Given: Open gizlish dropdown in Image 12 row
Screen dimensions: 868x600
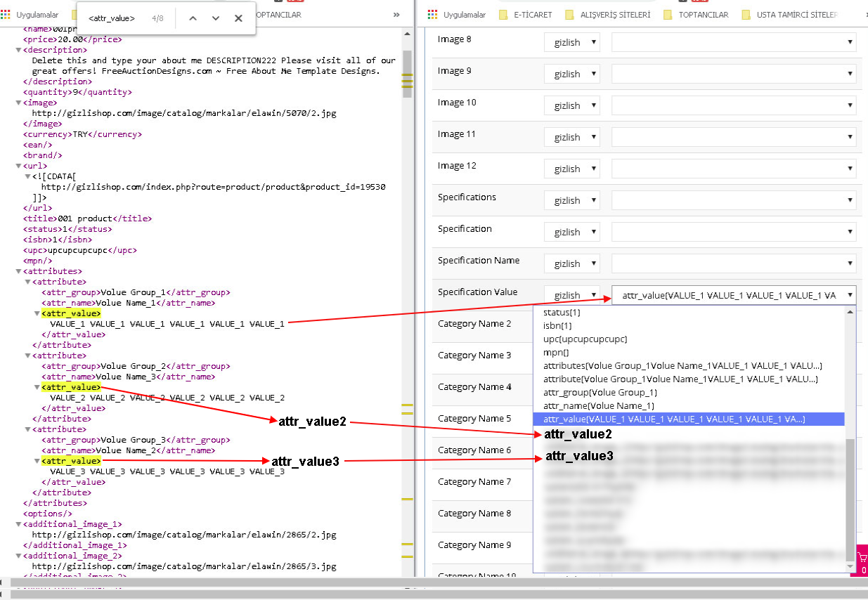Looking at the screenshot, I should tap(572, 169).
